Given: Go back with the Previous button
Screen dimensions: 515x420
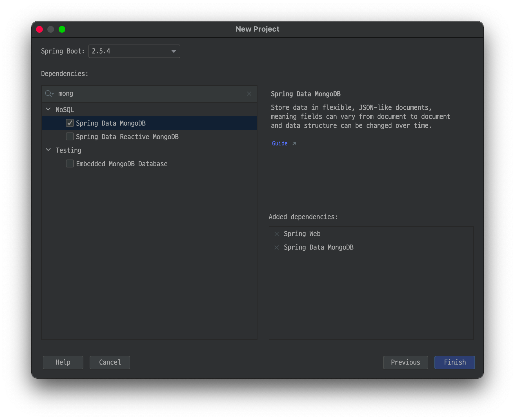Looking at the screenshot, I should tap(405, 362).
